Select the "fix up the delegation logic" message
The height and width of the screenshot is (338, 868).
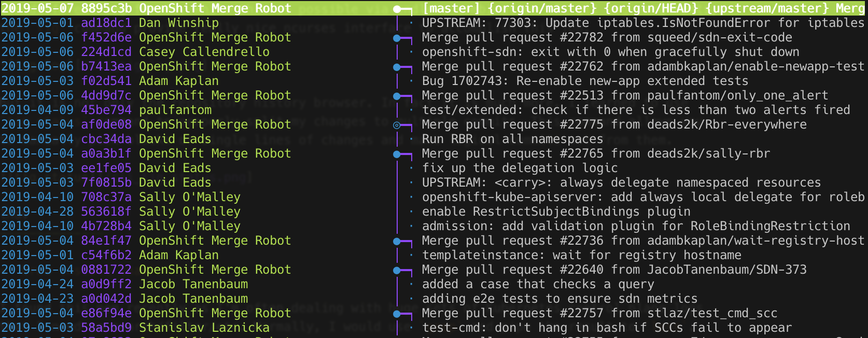520,168
